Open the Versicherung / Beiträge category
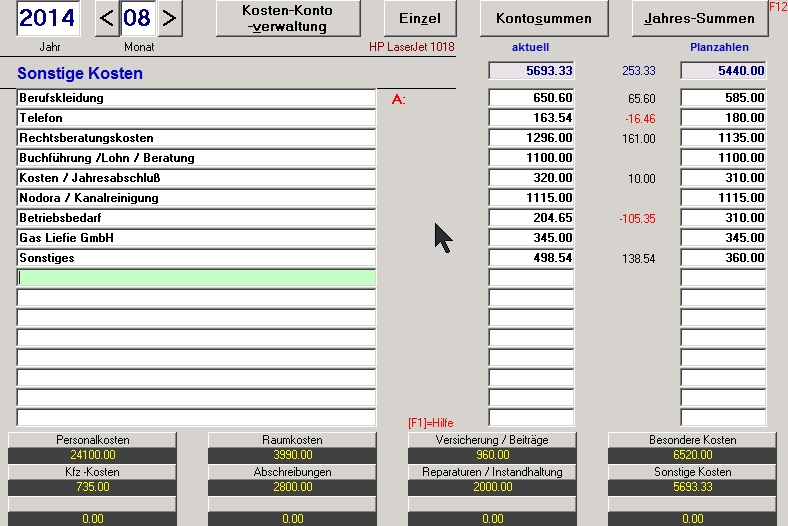 [x=492, y=440]
